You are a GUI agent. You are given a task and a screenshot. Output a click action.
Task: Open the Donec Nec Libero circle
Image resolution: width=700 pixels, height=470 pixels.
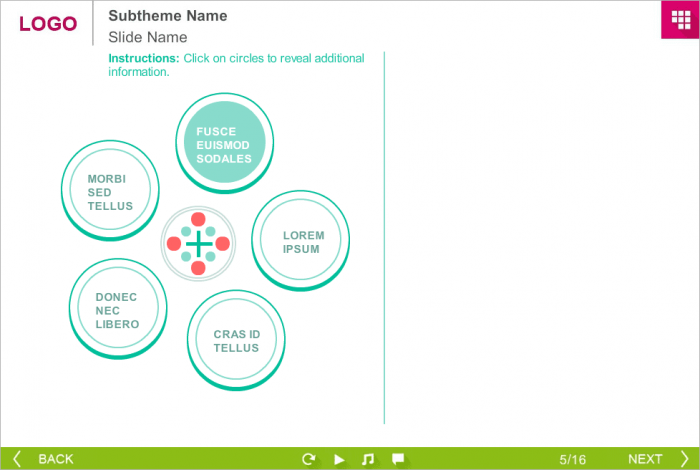point(117,310)
